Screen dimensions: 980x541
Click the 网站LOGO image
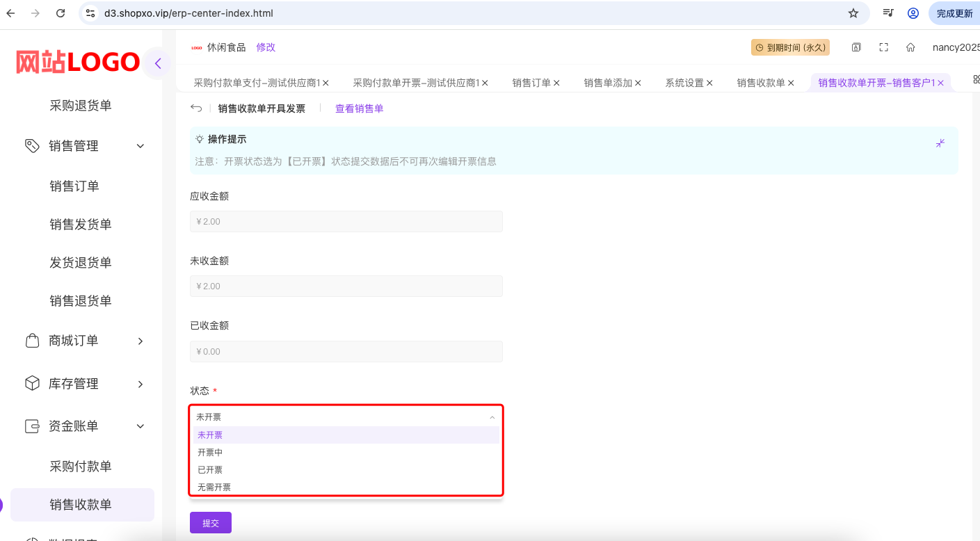(x=78, y=63)
